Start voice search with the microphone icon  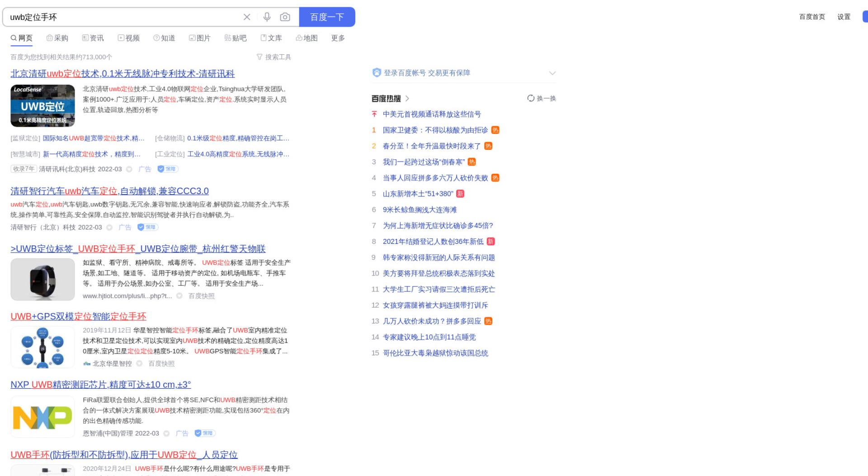[x=267, y=17]
